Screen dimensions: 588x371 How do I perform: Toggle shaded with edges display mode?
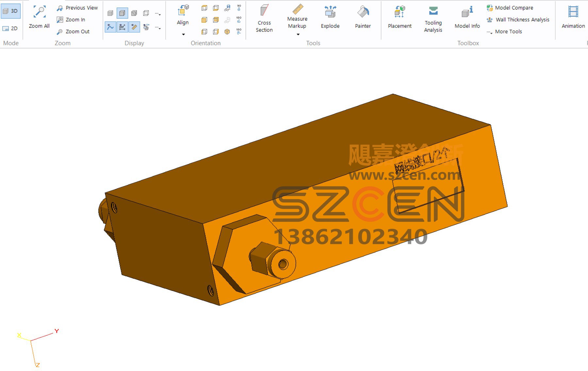[122, 13]
